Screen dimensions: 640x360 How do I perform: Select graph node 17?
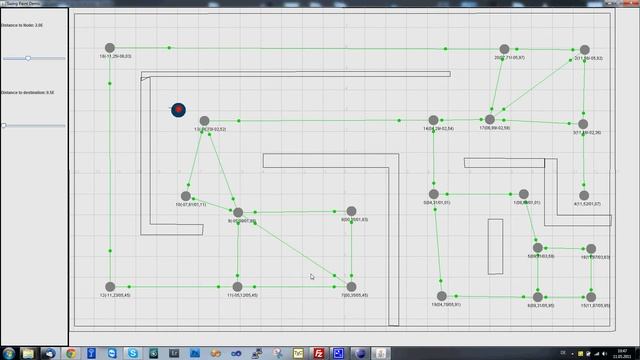[490, 119]
